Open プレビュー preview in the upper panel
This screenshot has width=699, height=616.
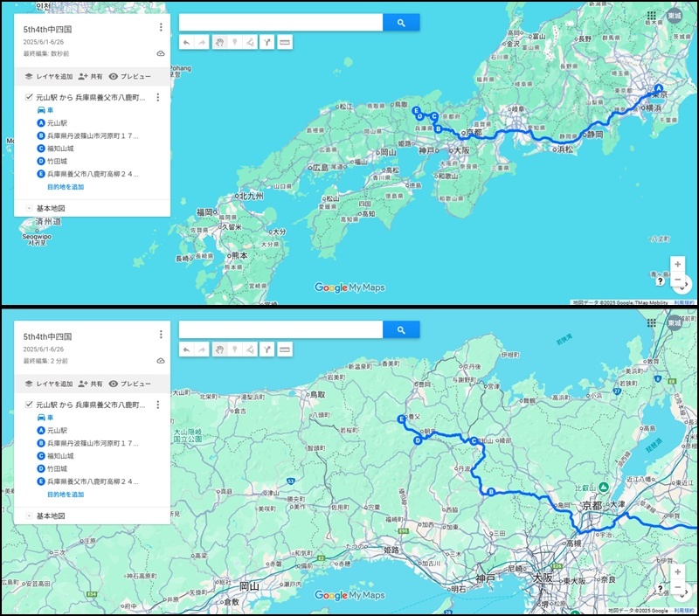coord(130,77)
